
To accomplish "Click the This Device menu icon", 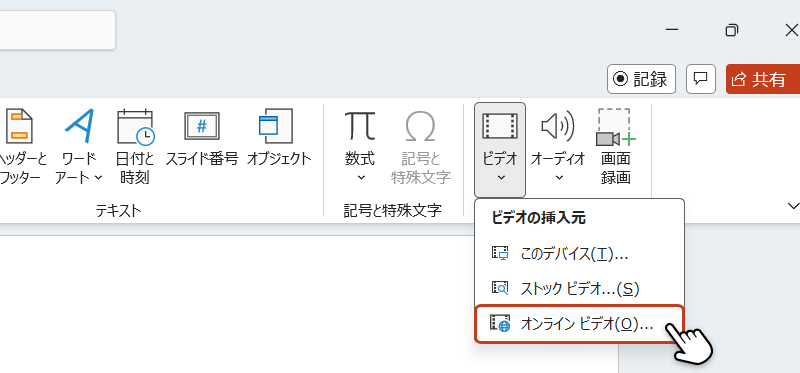I will 500,254.
